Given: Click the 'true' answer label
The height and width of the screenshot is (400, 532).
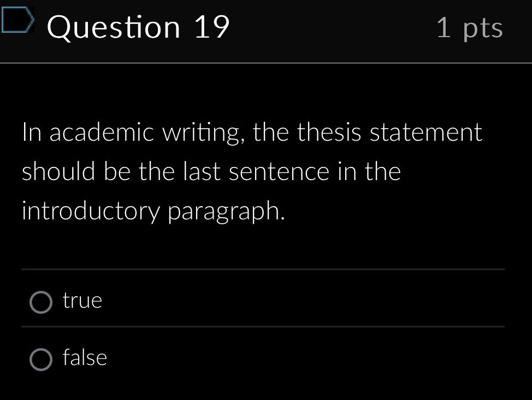Looking at the screenshot, I should click(82, 300).
